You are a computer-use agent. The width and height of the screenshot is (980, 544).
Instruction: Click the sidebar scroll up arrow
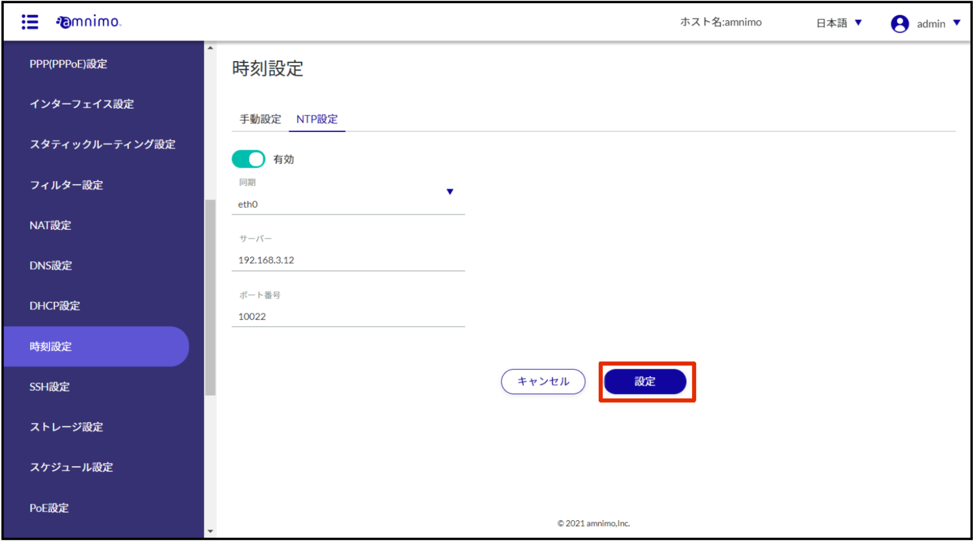click(x=211, y=48)
